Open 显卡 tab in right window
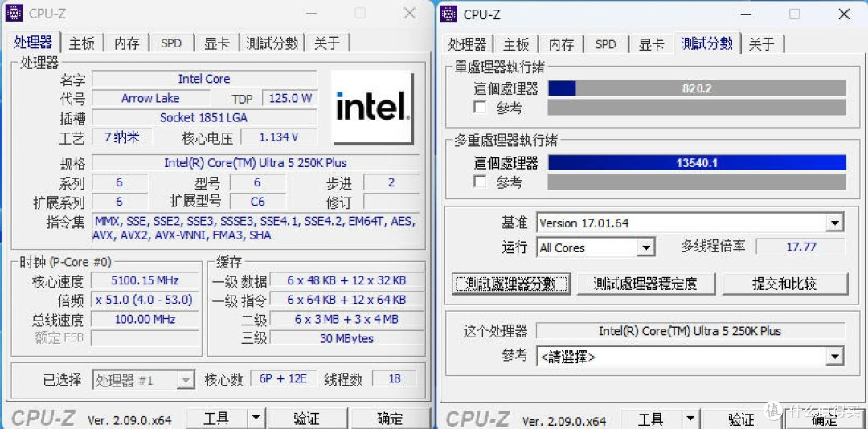 (650, 44)
